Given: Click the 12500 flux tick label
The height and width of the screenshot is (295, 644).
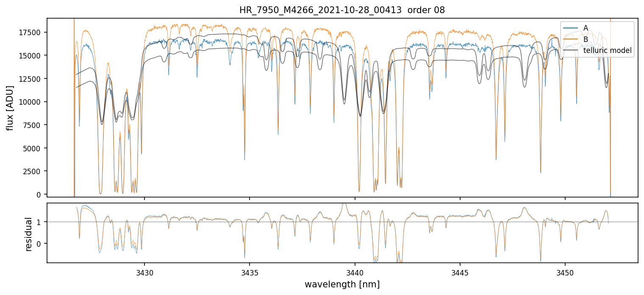Looking at the screenshot, I should (x=31, y=79).
